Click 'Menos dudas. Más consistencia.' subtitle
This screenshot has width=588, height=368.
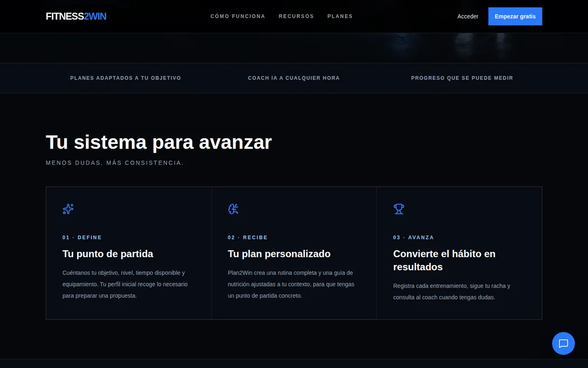[x=115, y=163]
